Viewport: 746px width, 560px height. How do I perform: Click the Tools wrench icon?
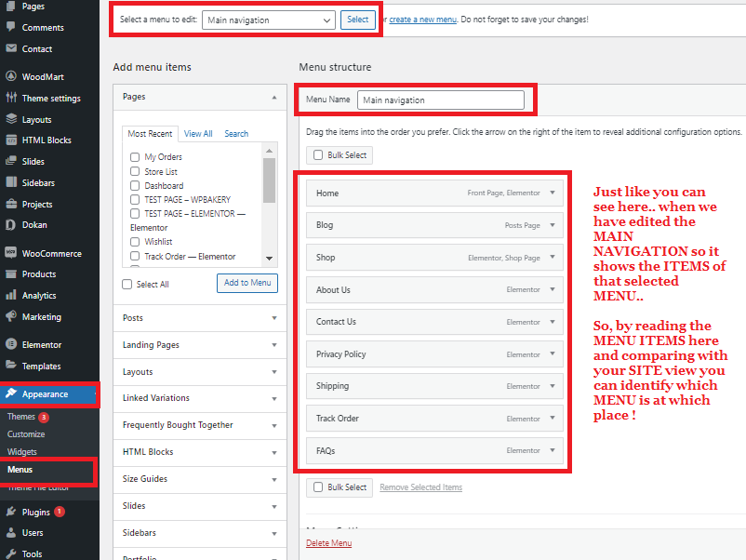pos(11,553)
